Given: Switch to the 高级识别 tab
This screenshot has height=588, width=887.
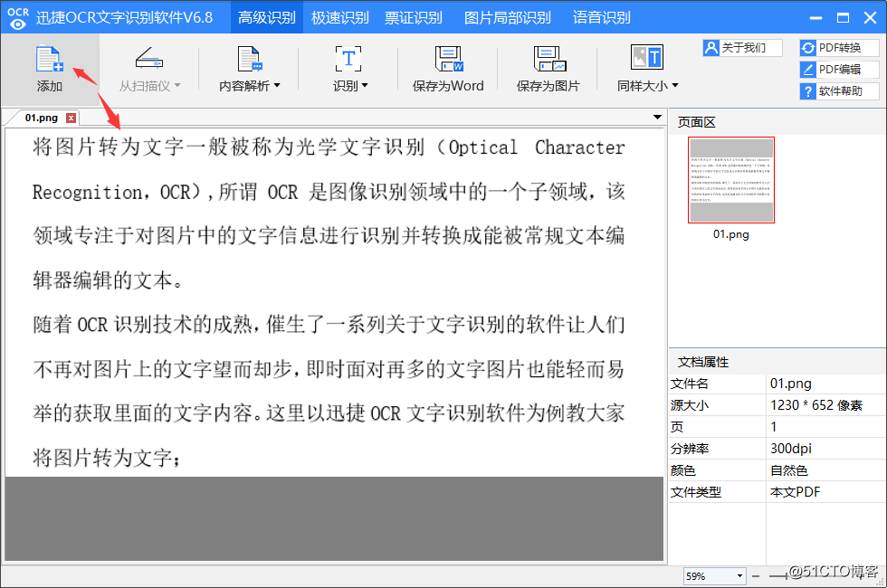Looking at the screenshot, I should [266, 17].
